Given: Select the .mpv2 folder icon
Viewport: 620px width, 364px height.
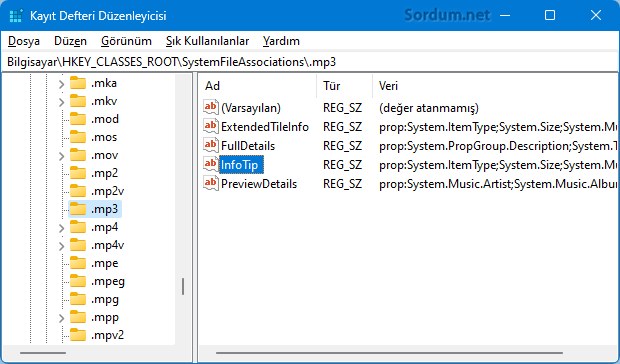Looking at the screenshot, I should 78,335.
